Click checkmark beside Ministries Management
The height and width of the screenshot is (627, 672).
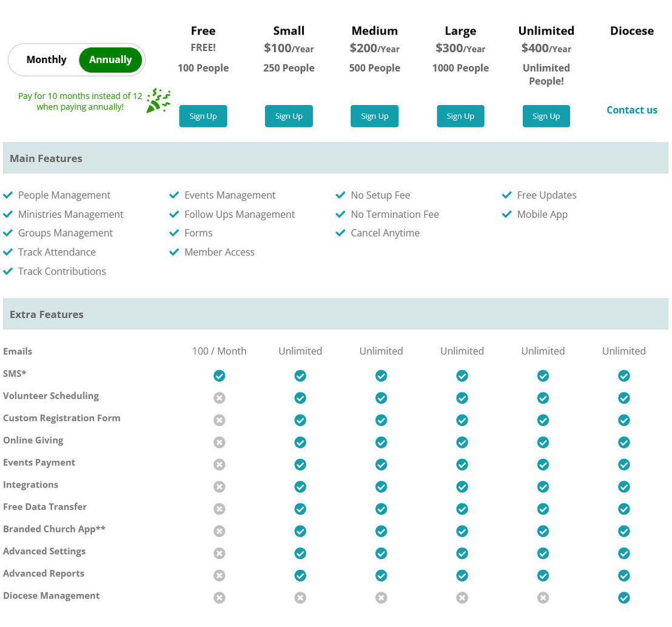(x=8, y=214)
